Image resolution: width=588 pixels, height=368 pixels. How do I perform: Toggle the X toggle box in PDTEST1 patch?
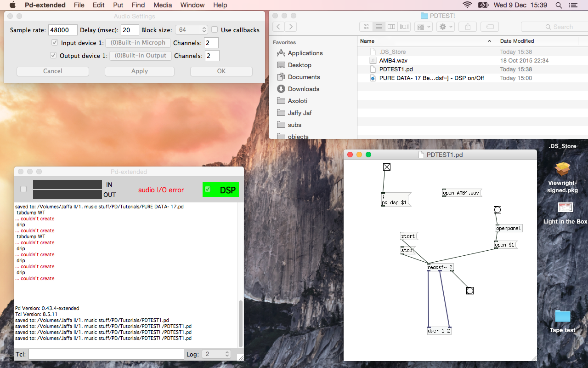click(387, 167)
